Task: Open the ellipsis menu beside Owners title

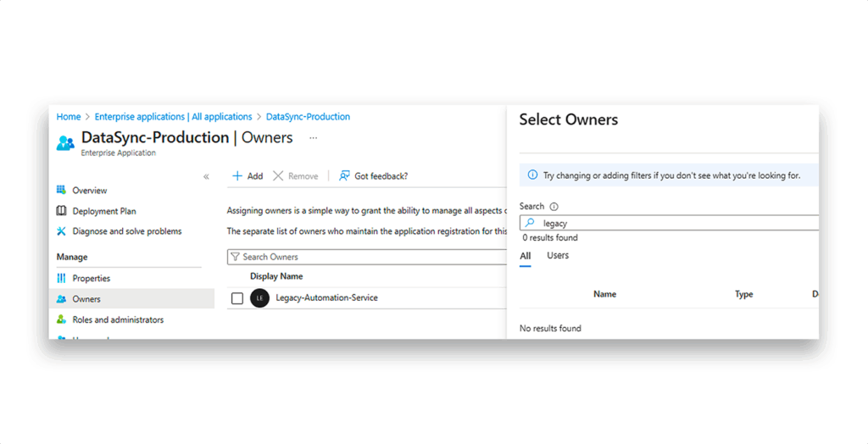Action: 314,138
